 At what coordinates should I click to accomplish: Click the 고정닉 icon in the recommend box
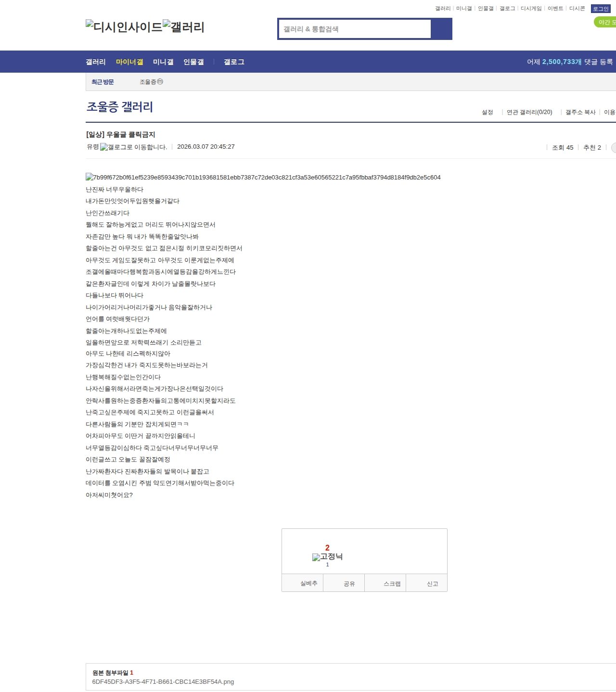point(327,557)
